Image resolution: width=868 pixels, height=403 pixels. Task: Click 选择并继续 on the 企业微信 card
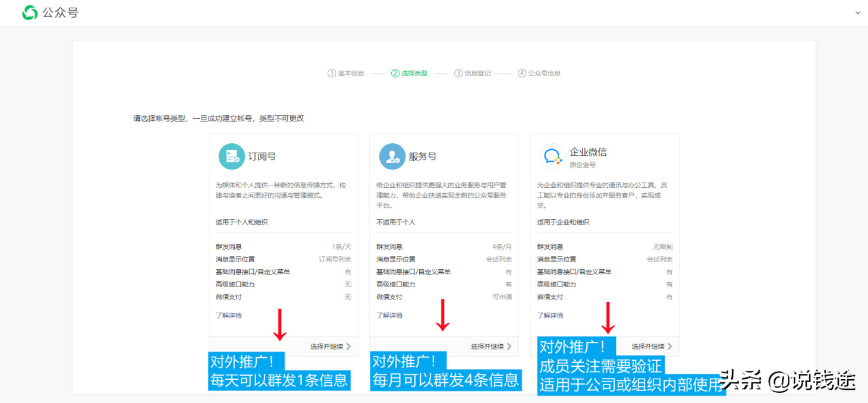[x=647, y=345]
